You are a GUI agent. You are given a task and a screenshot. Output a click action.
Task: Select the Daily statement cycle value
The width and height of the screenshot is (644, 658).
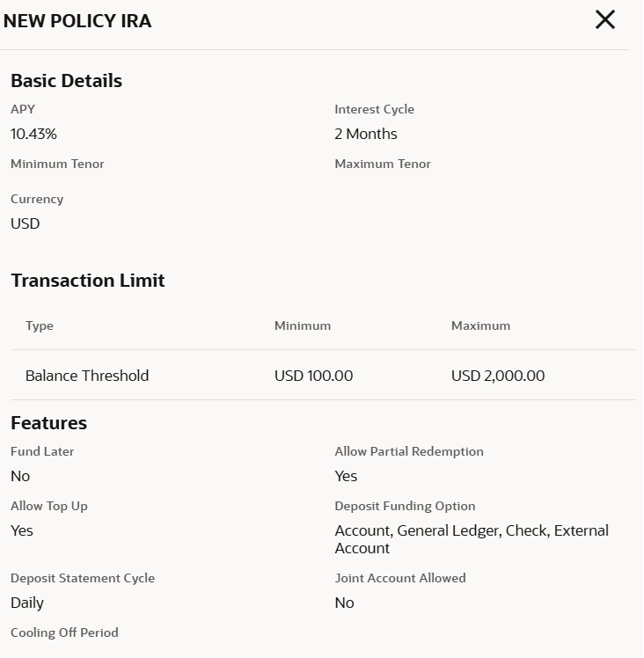(x=27, y=603)
